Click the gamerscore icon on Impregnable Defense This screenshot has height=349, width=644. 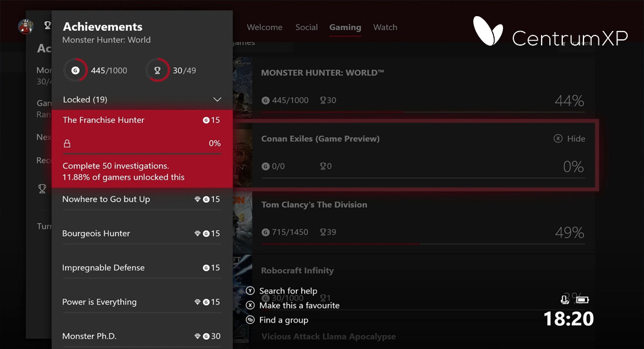click(x=206, y=268)
